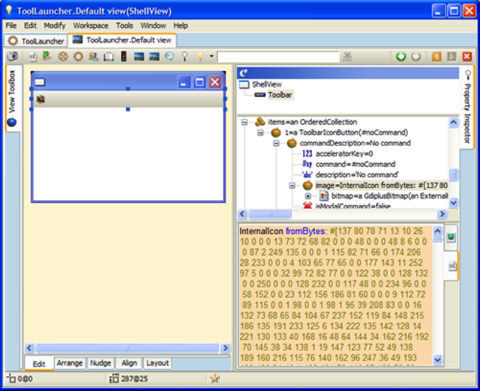Click the speech bubble toolbar icon
The width and height of the screenshot is (480, 391).
pyautogui.click(x=169, y=56)
